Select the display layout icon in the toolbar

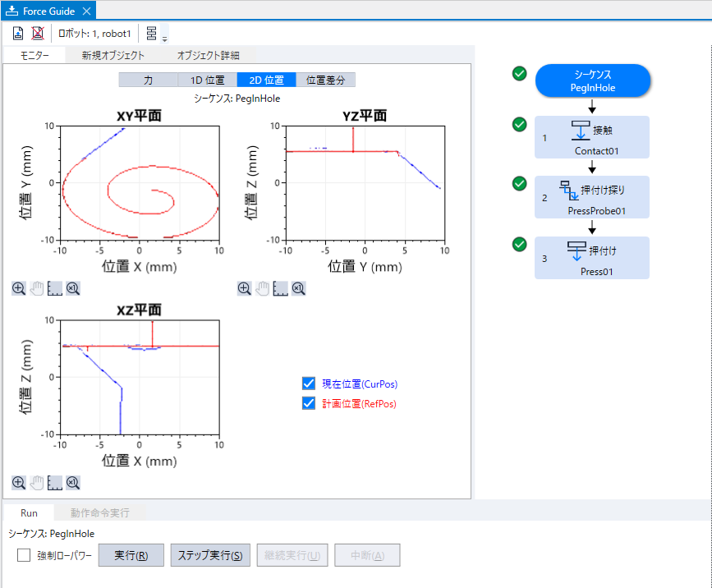point(153,33)
